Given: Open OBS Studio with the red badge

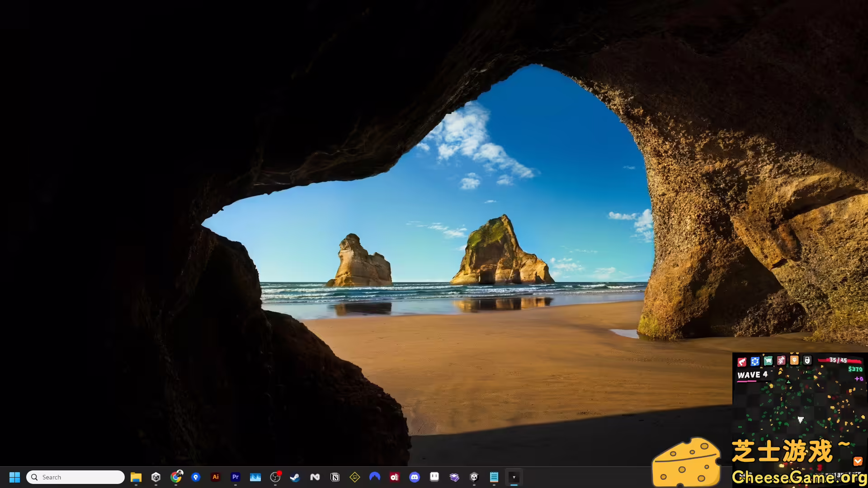Looking at the screenshot, I should tap(275, 477).
